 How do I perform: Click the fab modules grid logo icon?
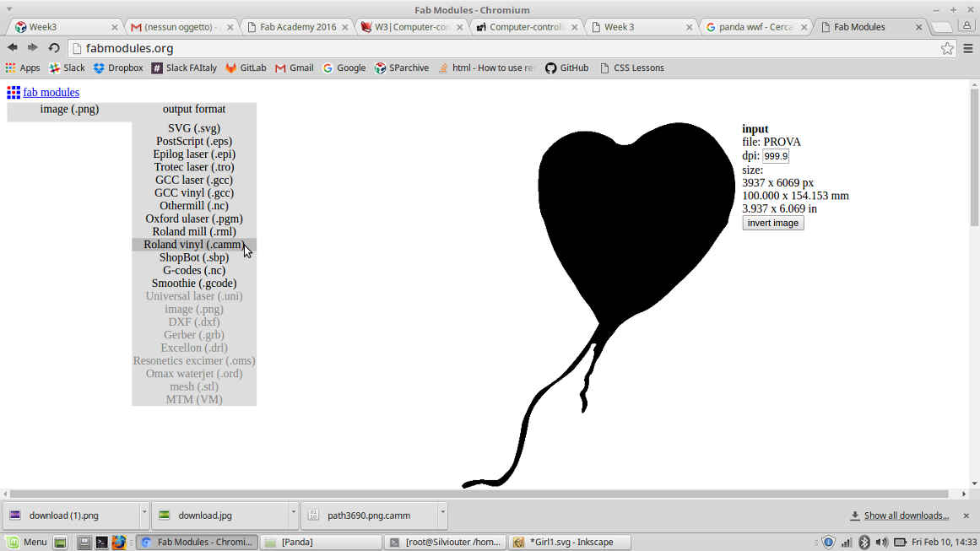click(14, 93)
